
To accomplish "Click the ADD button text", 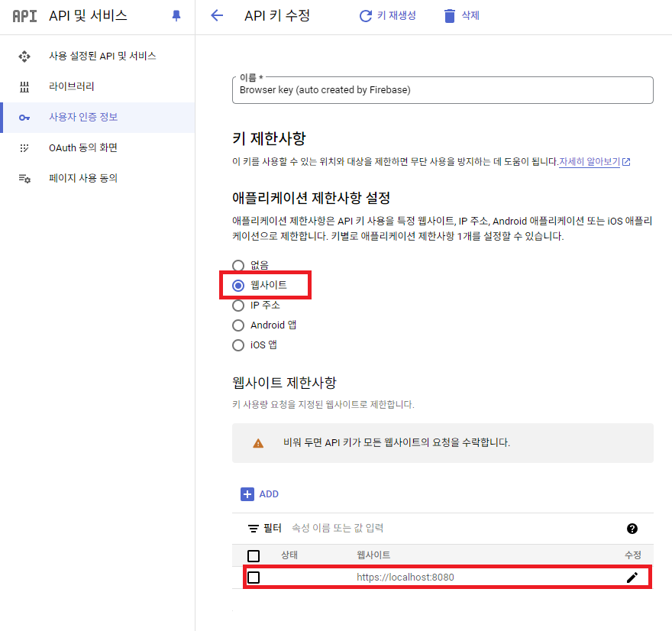I will 269,494.
